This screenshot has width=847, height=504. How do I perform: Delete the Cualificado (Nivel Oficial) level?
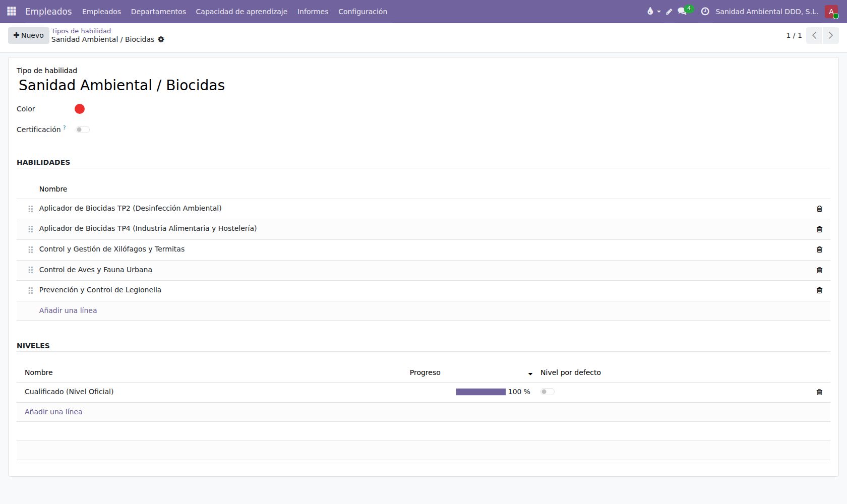pyautogui.click(x=819, y=392)
